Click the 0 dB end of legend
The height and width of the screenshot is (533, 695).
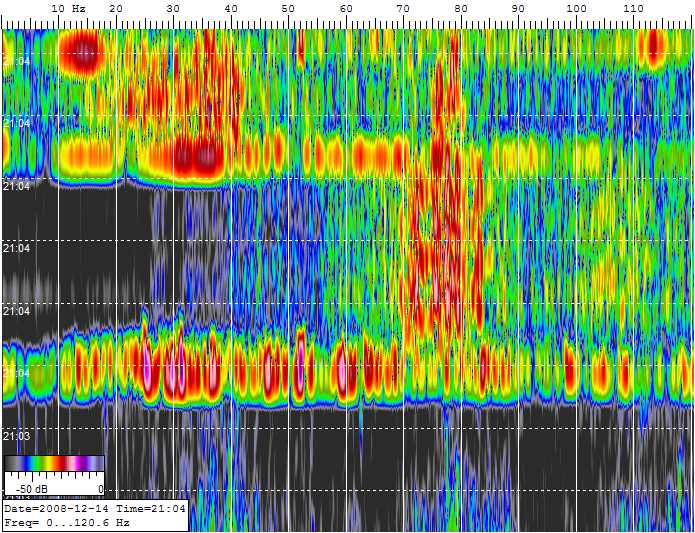99,489
